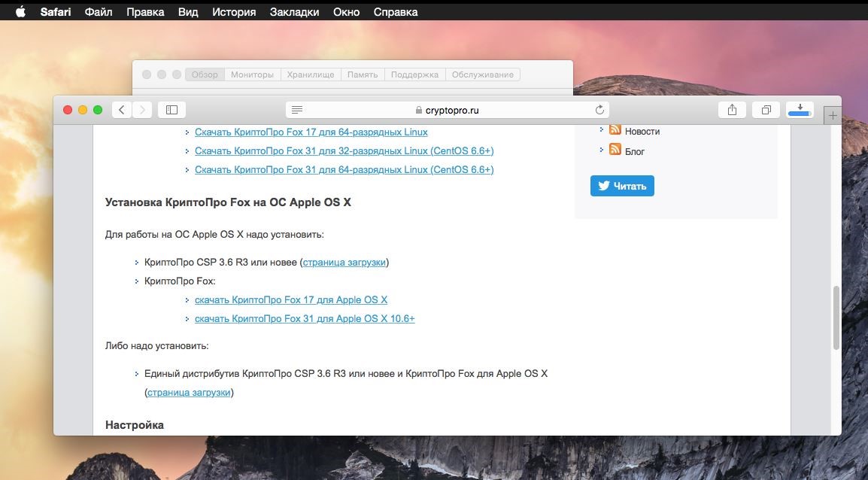This screenshot has width=868, height=480.
Task: Go forward with Safari forward arrow
Action: pyautogui.click(x=141, y=110)
